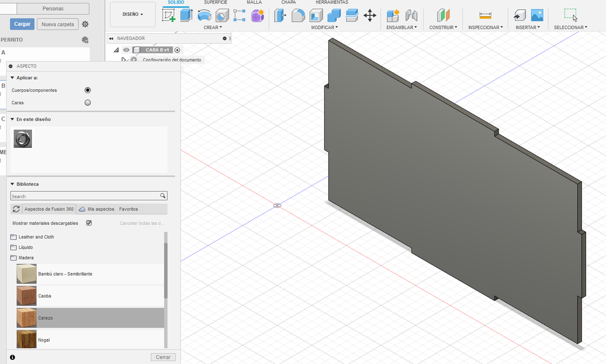606x364 pixels.
Task: Open the Favoritos tab
Action: [128, 209]
